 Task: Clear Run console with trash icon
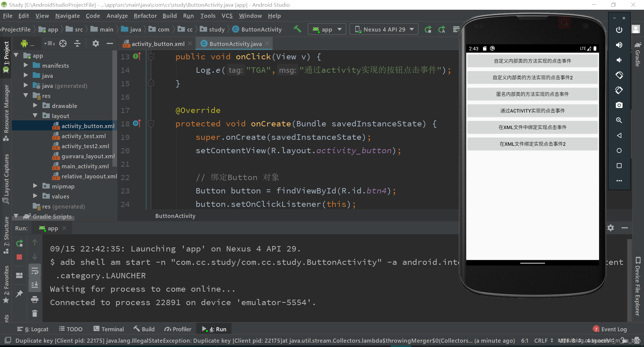(x=35, y=313)
